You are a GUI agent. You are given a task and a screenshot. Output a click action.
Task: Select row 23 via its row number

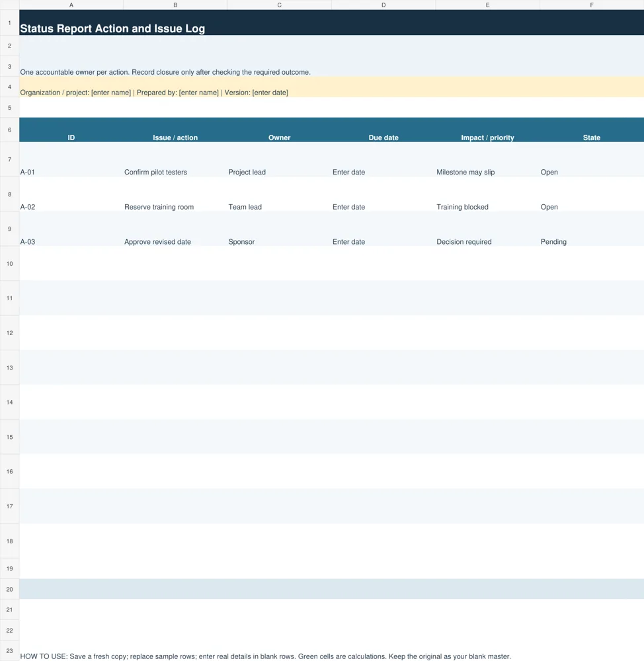[x=9, y=651]
